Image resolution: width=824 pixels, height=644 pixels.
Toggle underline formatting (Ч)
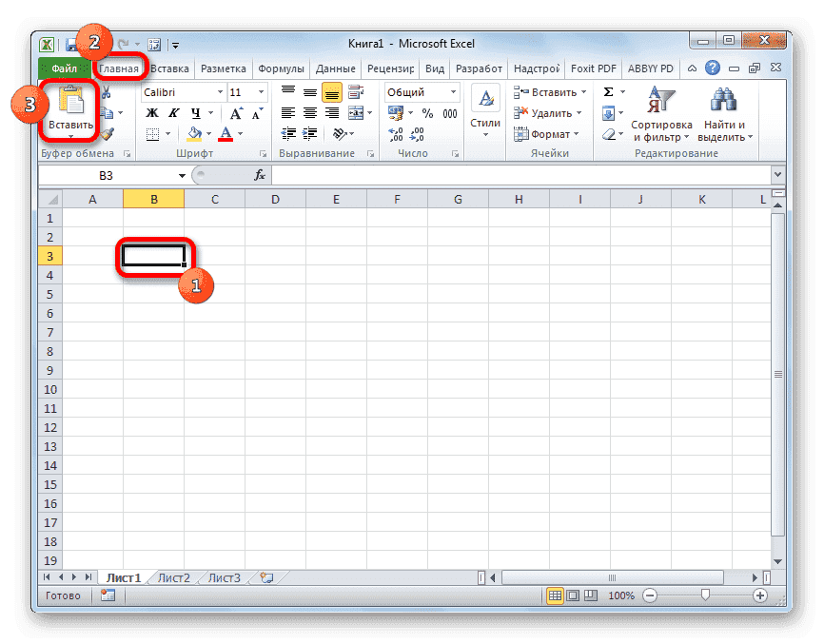pyautogui.click(x=194, y=112)
